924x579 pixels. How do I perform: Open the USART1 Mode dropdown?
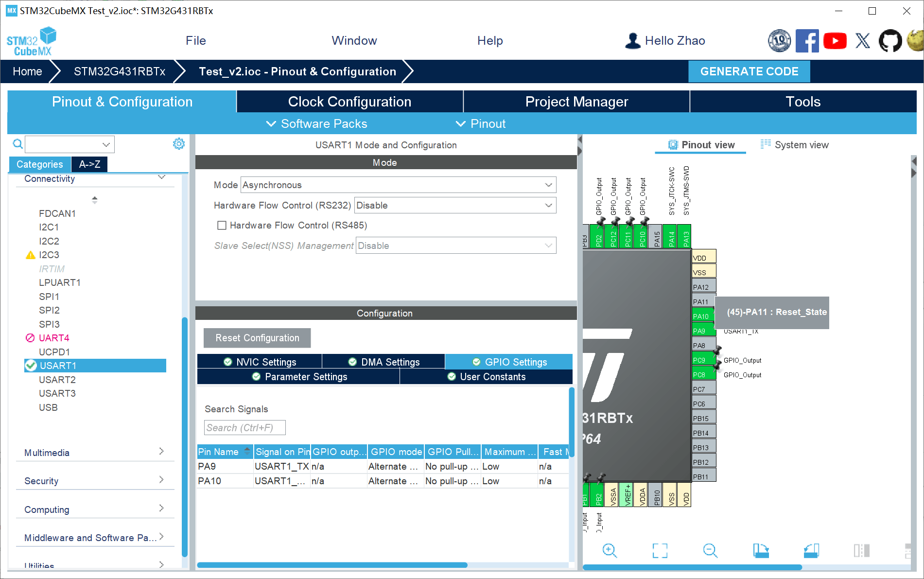tap(398, 185)
